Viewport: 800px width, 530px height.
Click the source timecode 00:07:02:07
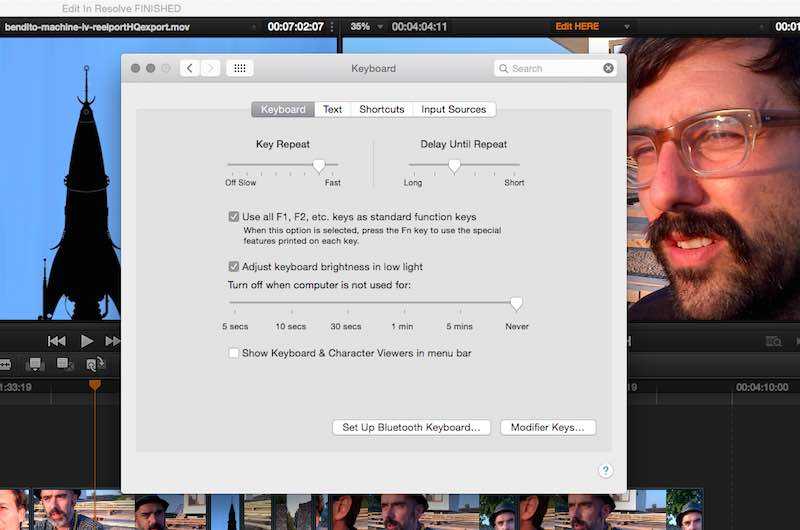[295, 27]
